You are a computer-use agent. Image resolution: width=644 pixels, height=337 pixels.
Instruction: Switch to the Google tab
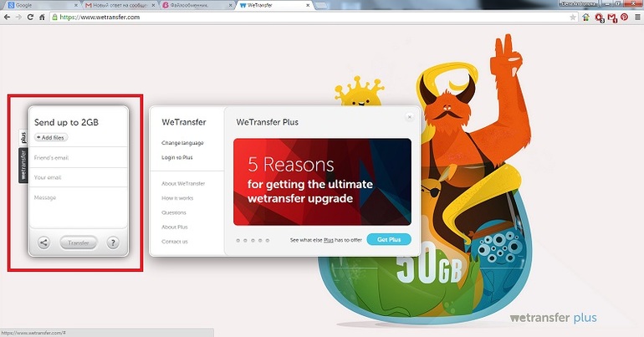tap(41, 5)
